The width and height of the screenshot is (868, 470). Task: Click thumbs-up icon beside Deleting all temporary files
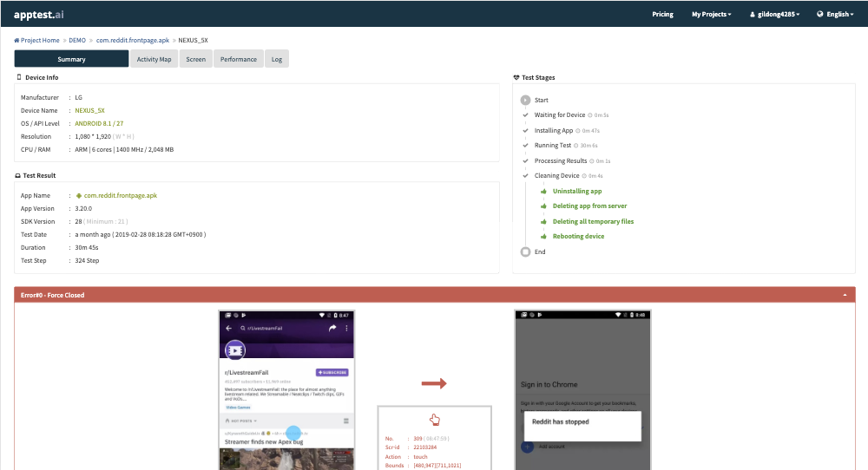pos(543,222)
